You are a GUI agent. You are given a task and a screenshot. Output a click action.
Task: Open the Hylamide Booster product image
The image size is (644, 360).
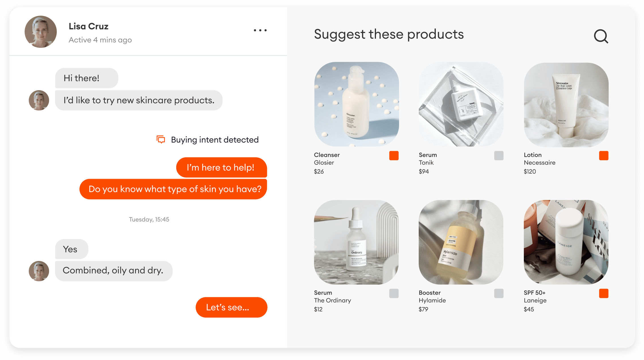coord(461,242)
